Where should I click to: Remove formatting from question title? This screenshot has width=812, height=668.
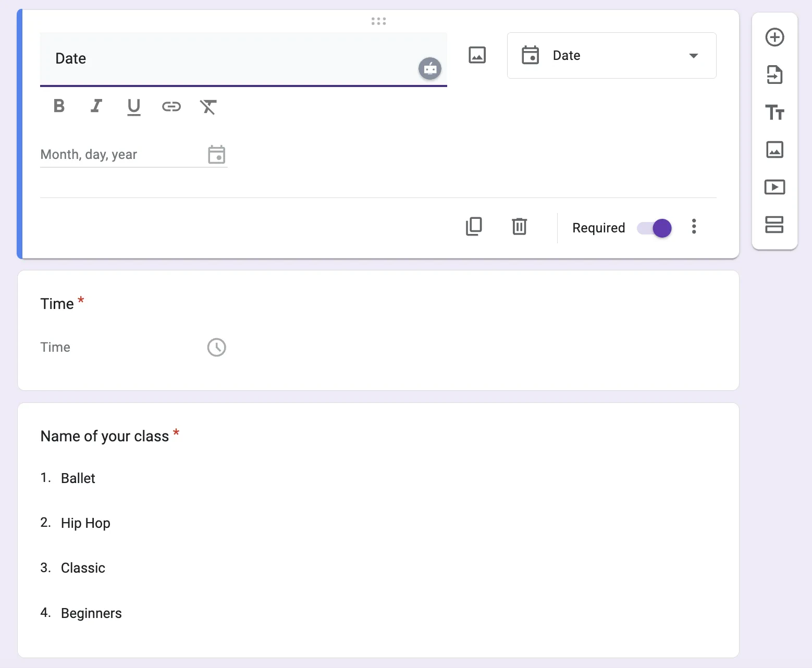(208, 107)
